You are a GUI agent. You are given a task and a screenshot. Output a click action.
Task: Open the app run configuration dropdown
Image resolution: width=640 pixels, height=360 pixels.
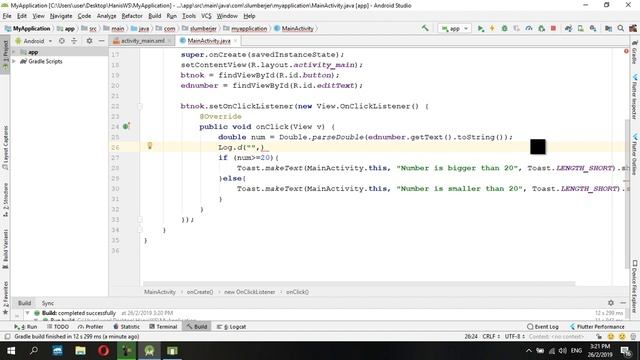click(x=454, y=29)
